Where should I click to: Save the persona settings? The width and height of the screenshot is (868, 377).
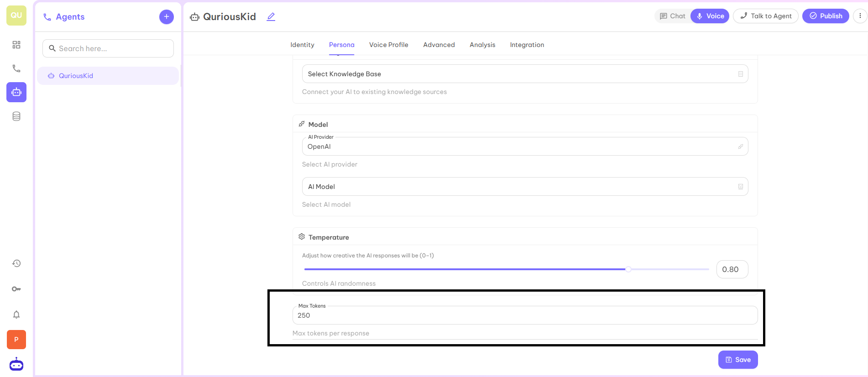pos(738,360)
